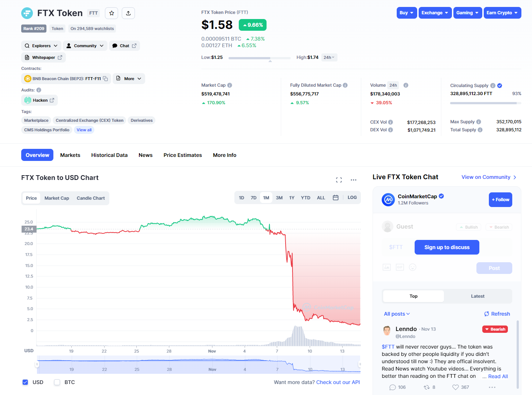The width and height of the screenshot is (532, 395).
Task: Click the Volume 24h info icon
Action: [x=406, y=85]
